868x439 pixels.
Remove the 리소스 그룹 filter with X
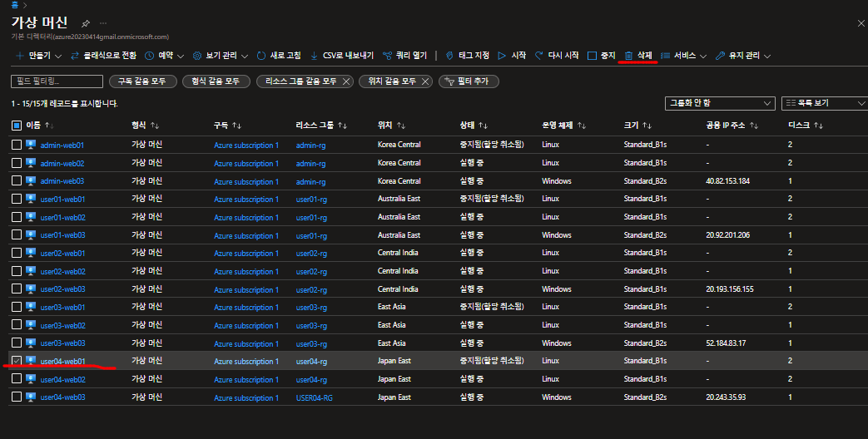[346, 81]
